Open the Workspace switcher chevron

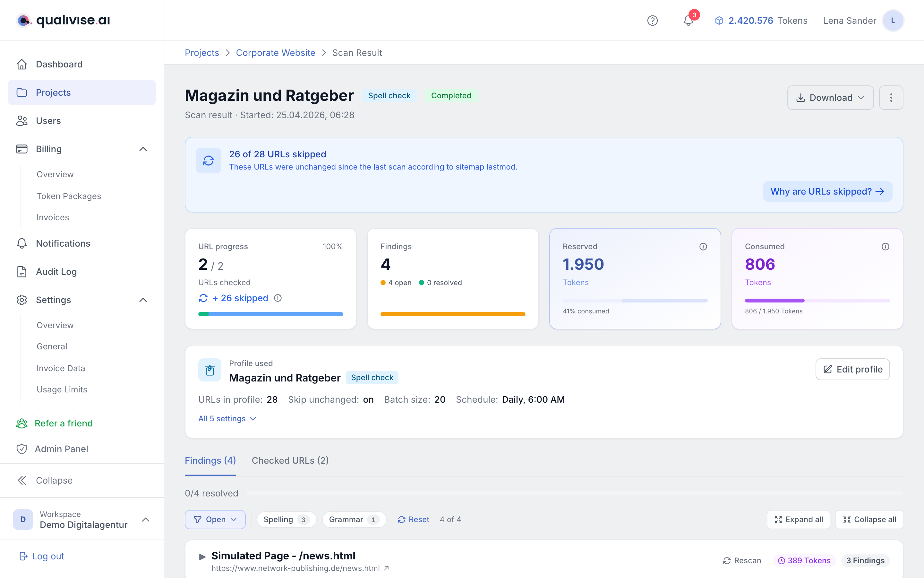145,520
